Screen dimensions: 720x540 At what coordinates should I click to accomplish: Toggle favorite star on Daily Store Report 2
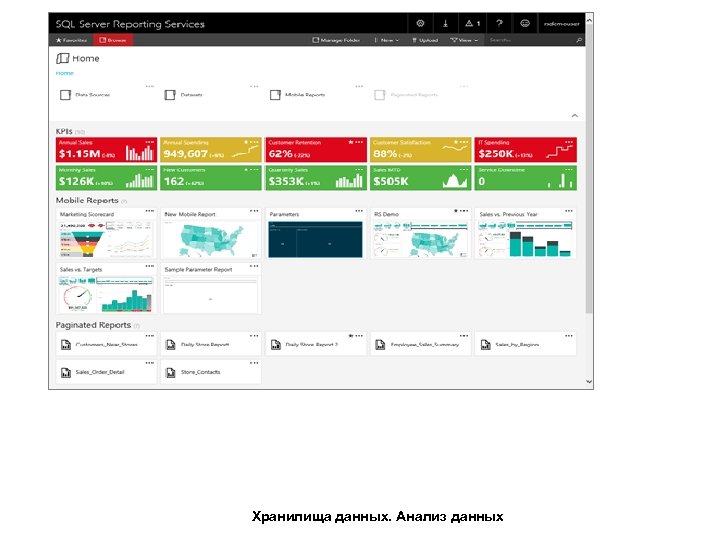(351, 336)
